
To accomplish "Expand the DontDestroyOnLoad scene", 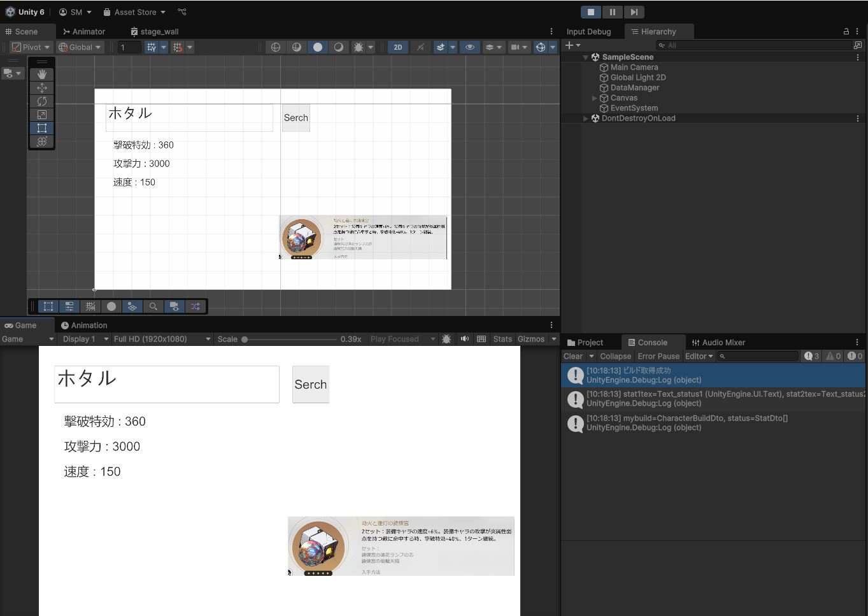I will coord(586,118).
